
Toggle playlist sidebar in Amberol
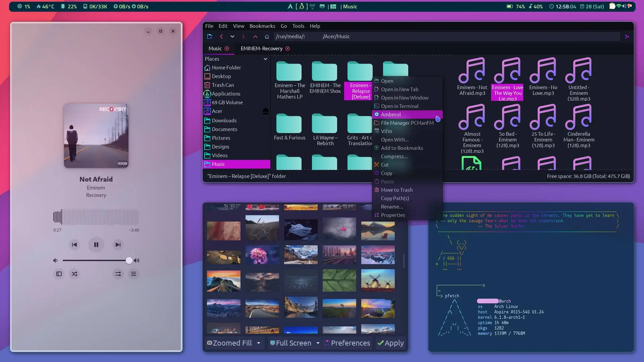[59, 274]
